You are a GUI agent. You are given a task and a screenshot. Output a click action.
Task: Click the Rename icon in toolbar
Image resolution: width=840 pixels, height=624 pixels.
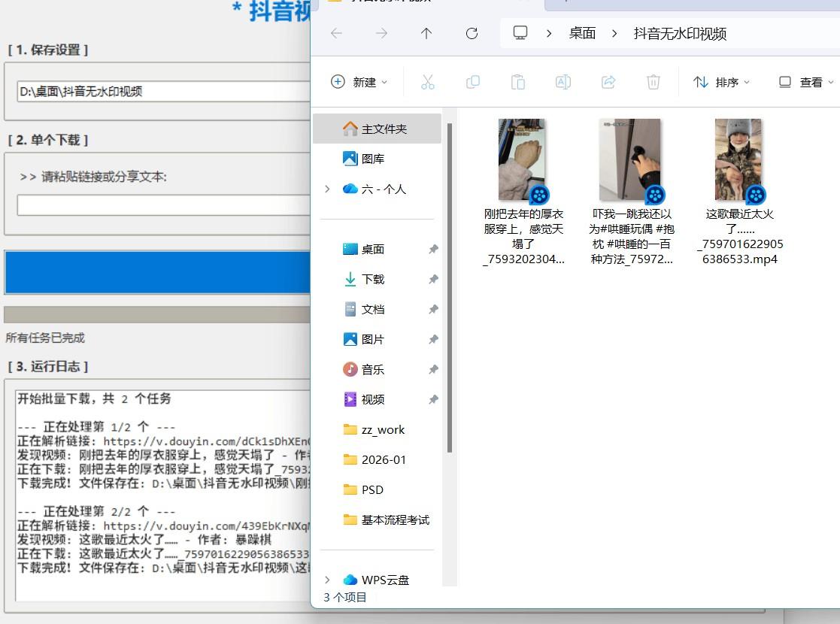coord(563,82)
